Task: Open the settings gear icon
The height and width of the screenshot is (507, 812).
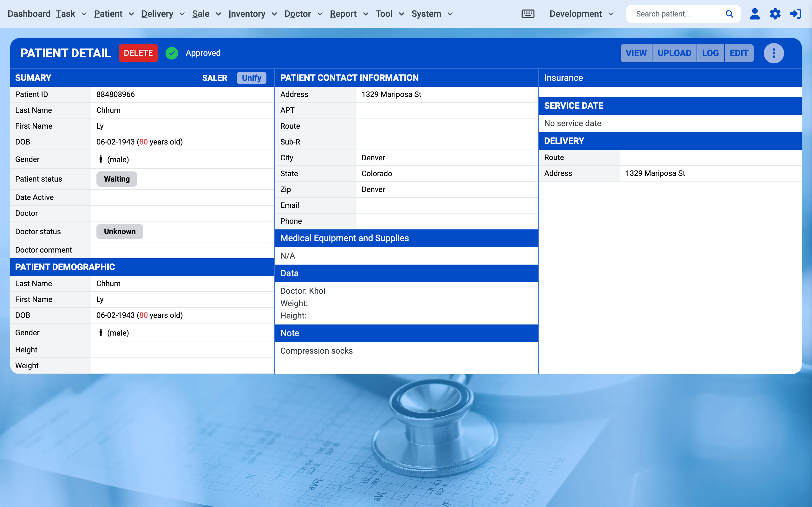Action: pyautogui.click(x=775, y=14)
